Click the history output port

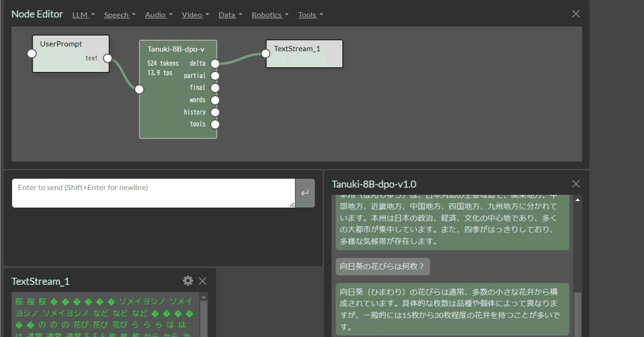tap(215, 112)
